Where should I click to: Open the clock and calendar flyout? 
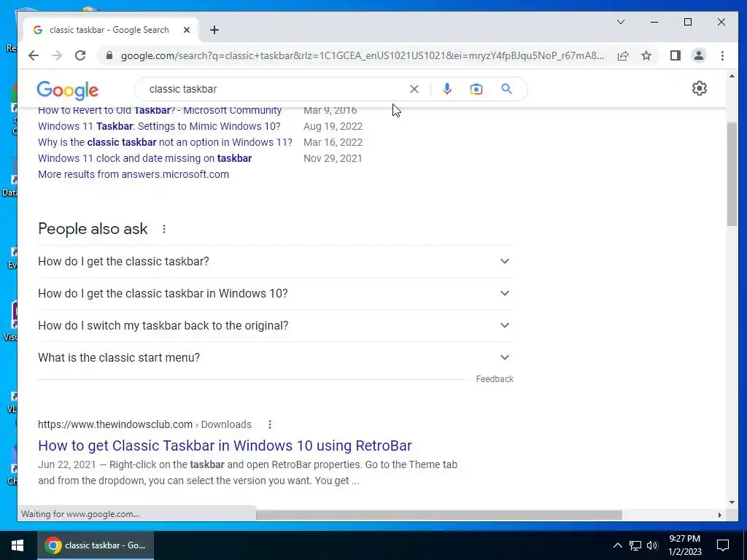[684, 545]
